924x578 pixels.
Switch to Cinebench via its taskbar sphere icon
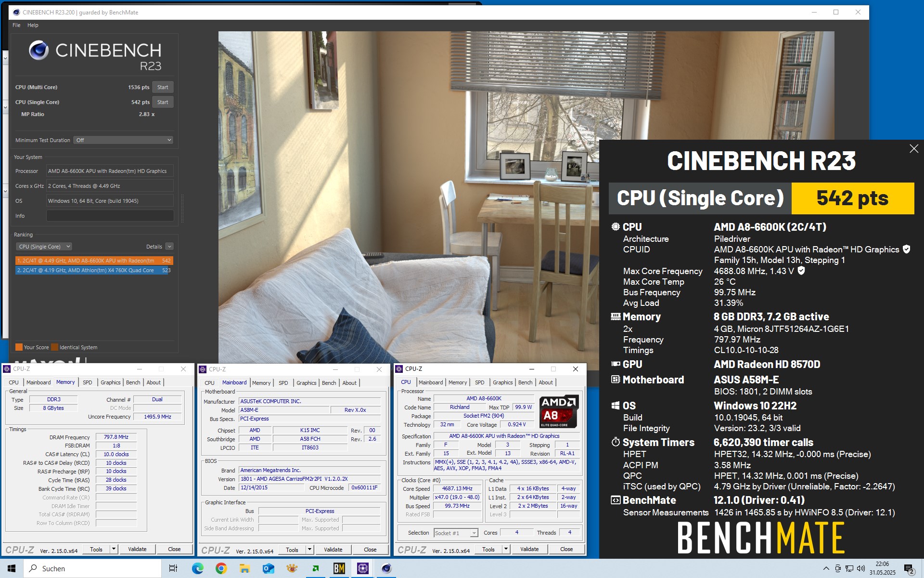386,568
